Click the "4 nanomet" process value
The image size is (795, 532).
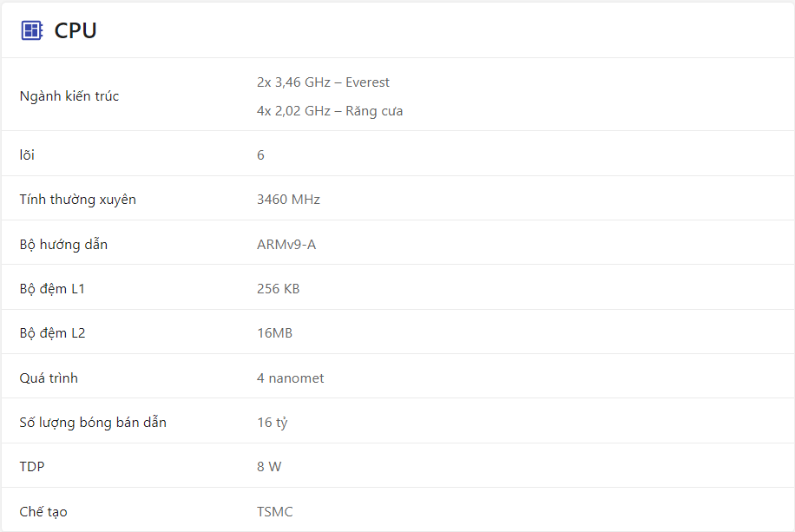pyautogui.click(x=290, y=378)
